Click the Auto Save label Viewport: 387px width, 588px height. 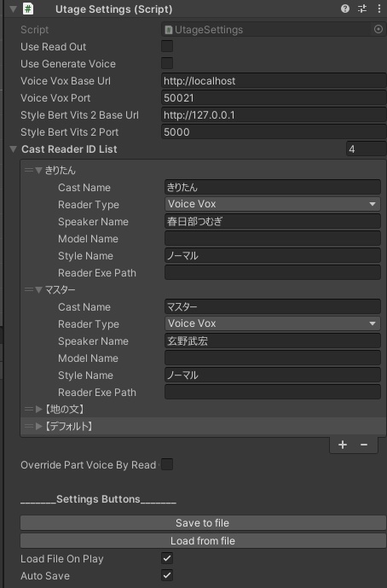pos(45,575)
